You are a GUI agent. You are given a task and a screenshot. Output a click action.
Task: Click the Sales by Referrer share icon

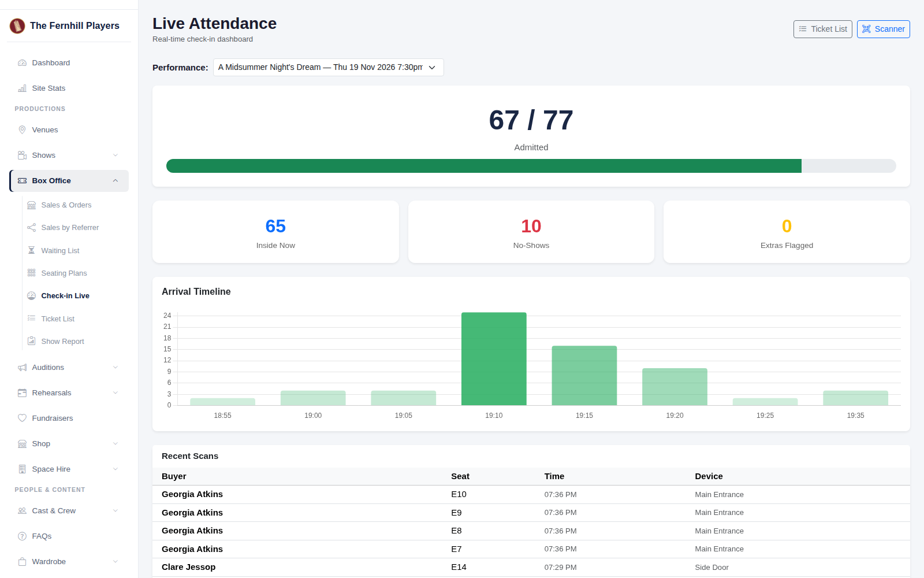tap(32, 228)
